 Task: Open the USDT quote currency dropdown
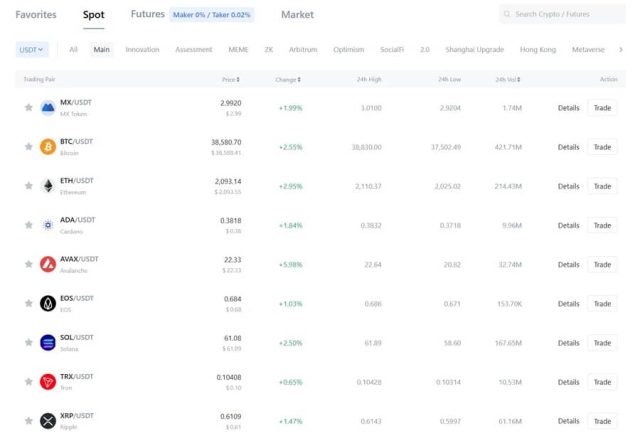pyautogui.click(x=32, y=49)
